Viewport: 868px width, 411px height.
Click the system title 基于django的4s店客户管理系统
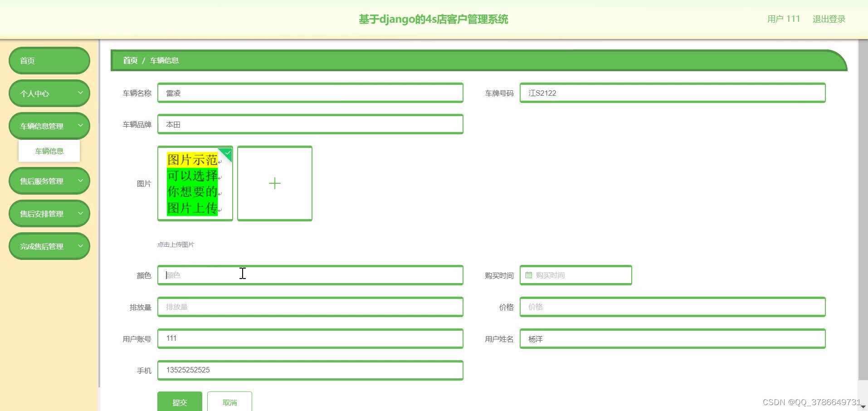[x=434, y=19]
